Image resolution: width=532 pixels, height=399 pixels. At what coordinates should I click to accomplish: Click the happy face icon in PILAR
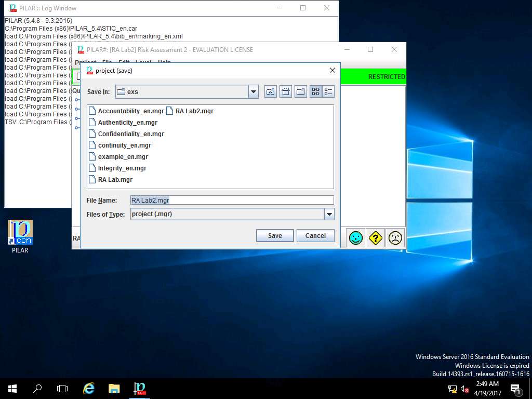click(x=355, y=238)
